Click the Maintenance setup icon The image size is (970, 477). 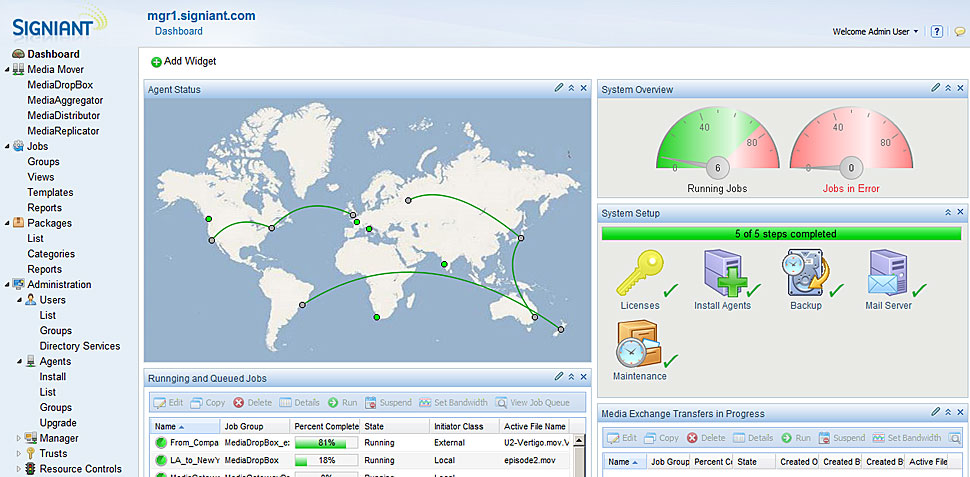(x=639, y=343)
